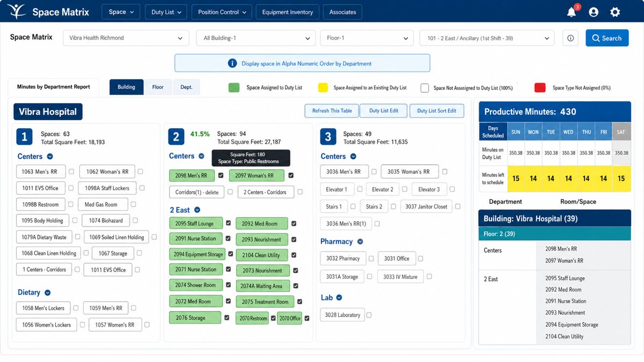This screenshot has width=644, height=362.
Task: Click the Search button
Action: [607, 38]
